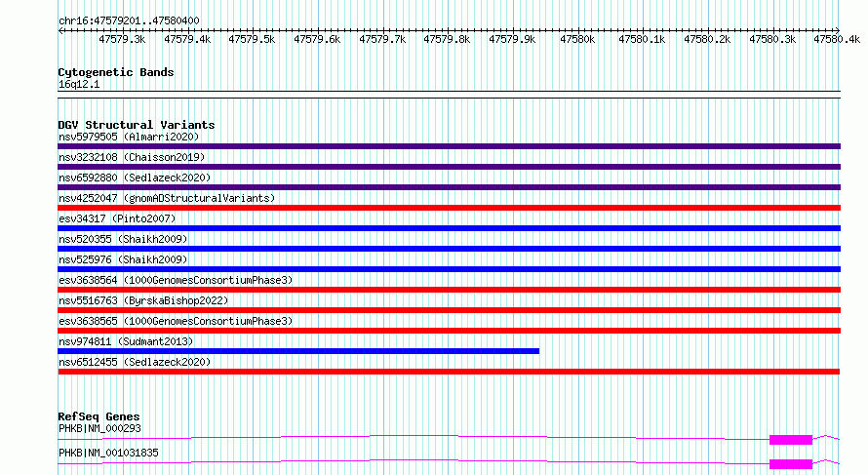Click the 47580.4k ruler tick label

[837, 39]
